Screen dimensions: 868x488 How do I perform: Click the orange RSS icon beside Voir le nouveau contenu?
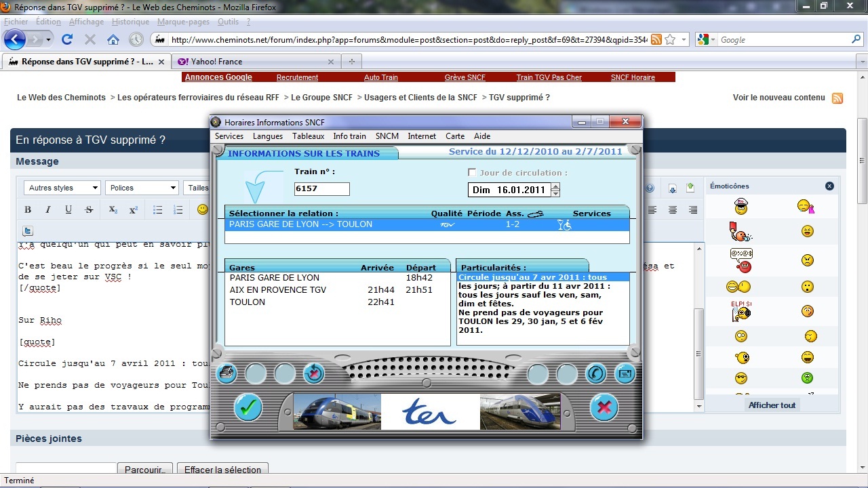coord(837,98)
